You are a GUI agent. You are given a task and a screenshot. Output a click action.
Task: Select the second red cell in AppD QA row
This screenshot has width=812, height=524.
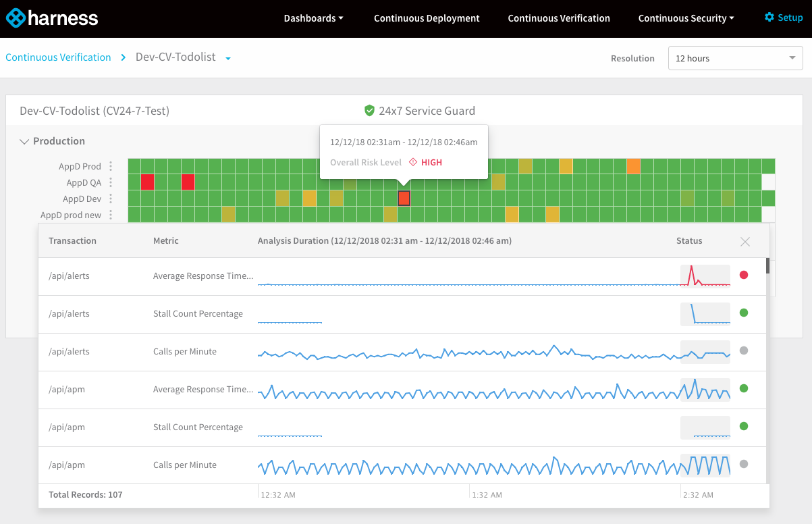coord(188,182)
